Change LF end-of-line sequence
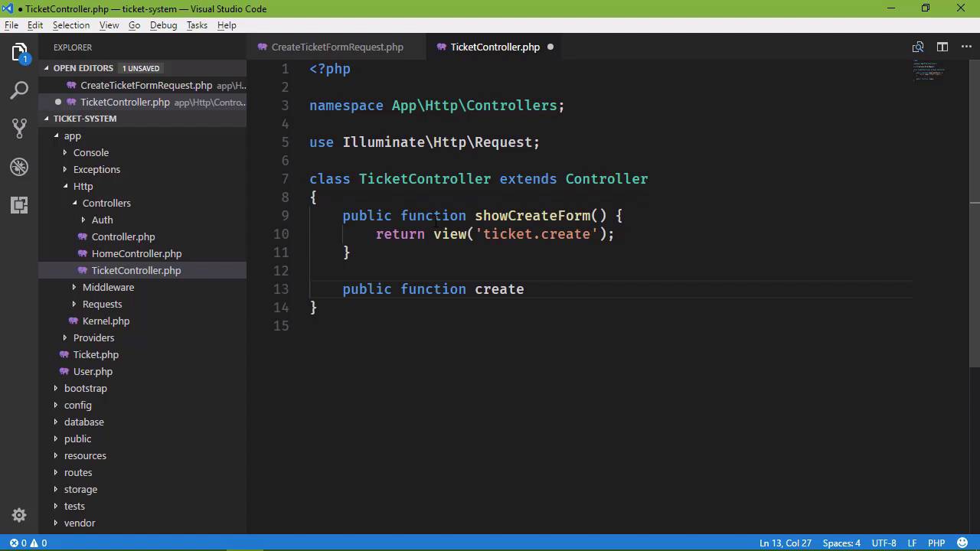Viewport: 980px width, 551px height. coord(912,543)
